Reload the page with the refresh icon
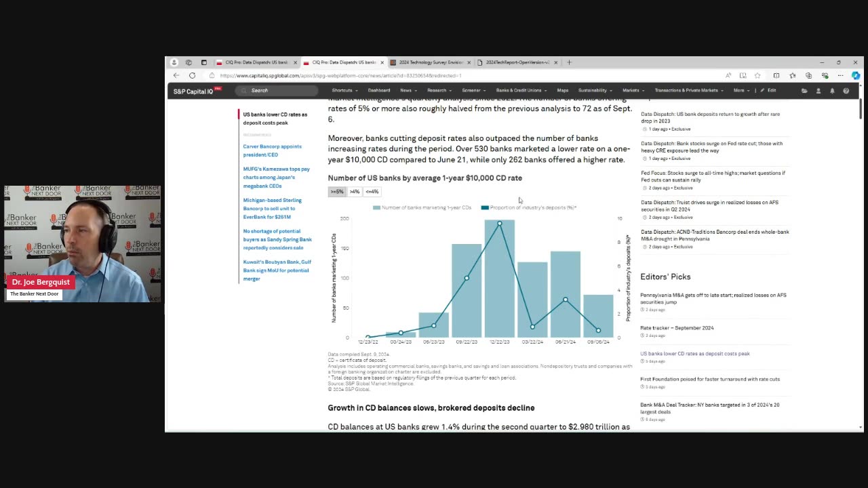 click(192, 75)
